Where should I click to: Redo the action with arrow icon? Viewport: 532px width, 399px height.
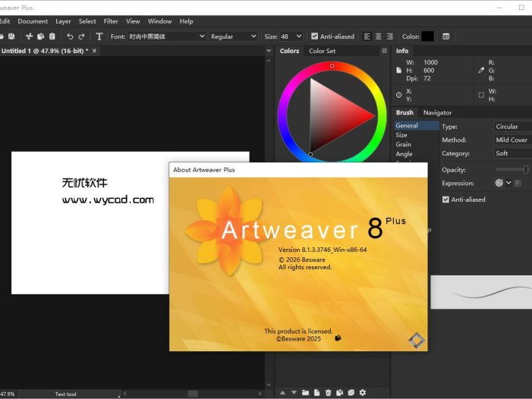point(81,36)
